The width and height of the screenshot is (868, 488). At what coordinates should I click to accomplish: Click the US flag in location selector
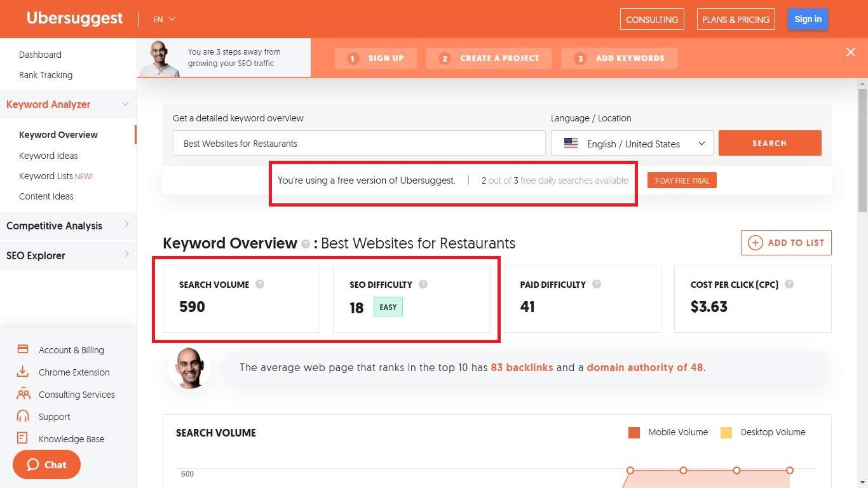tap(571, 144)
